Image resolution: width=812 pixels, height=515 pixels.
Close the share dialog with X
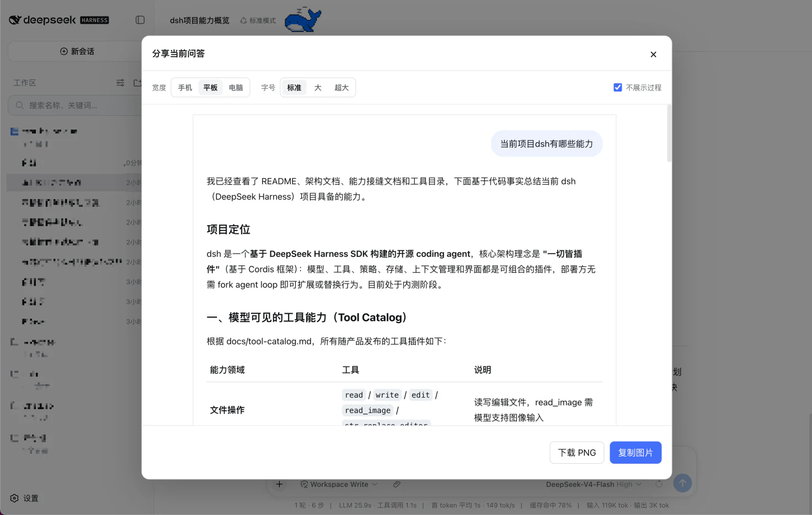(653, 54)
